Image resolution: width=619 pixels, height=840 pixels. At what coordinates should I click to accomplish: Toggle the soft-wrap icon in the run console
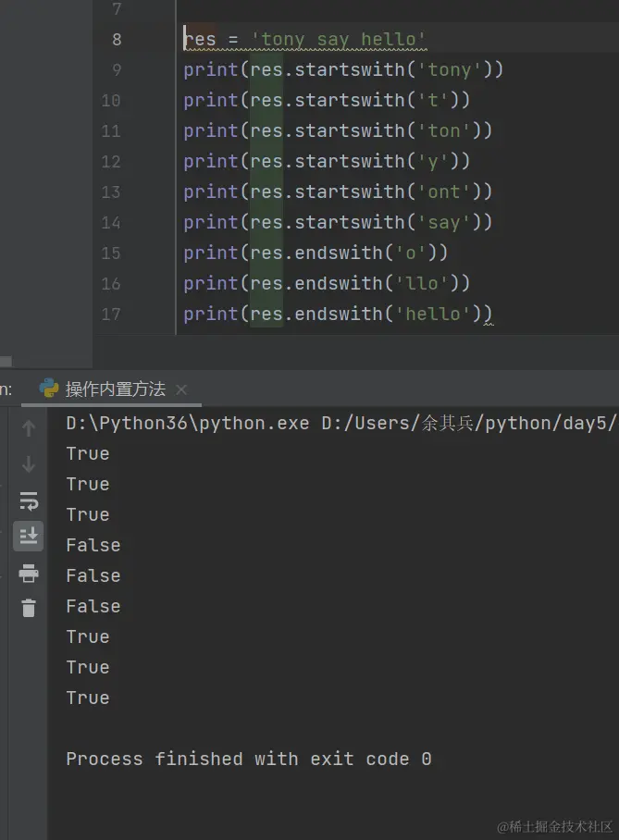(29, 500)
